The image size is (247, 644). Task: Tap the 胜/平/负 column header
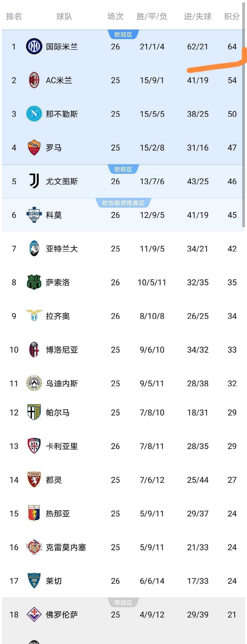[x=152, y=16]
